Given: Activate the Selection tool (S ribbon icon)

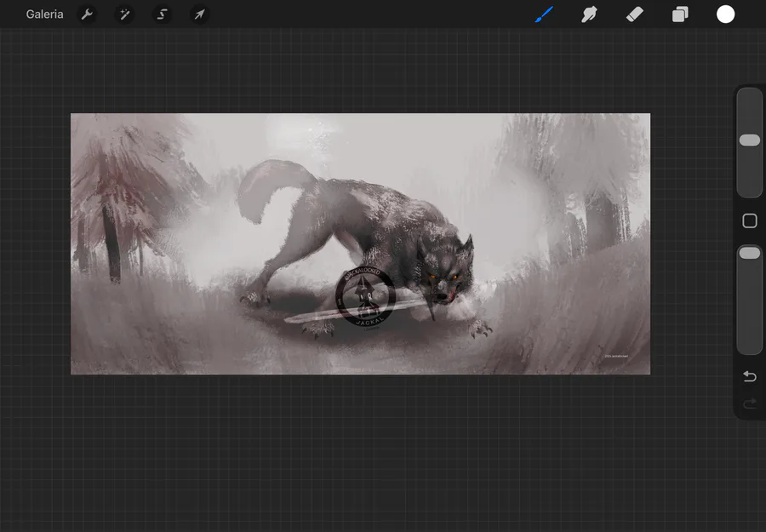Looking at the screenshot, I should (x=163, y=14).
